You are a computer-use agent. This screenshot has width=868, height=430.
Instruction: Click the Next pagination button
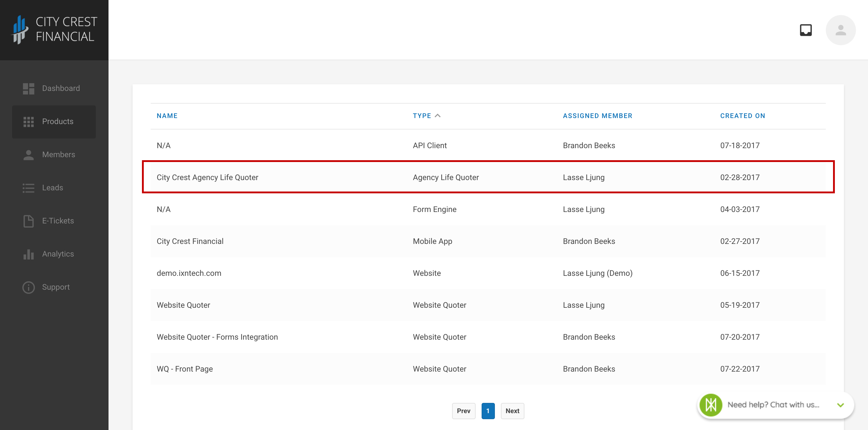tap(510, 411)
